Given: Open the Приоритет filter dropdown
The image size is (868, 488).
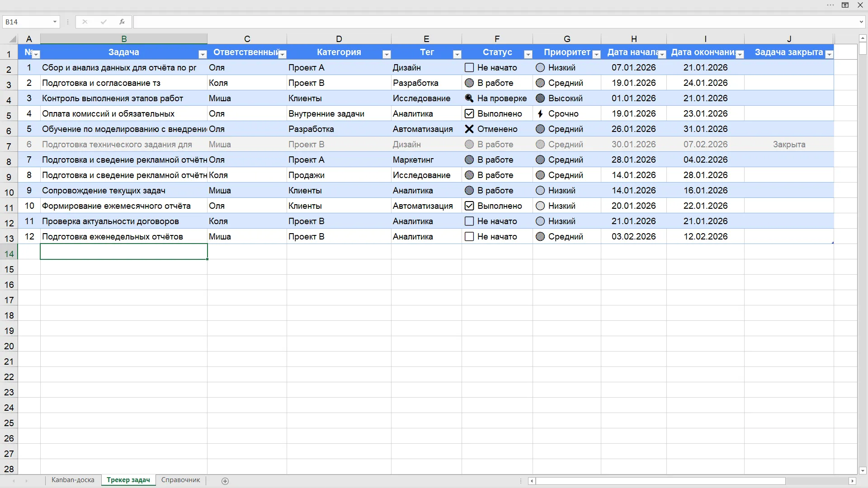Looking at the screenshot, I should click(596, 55).
